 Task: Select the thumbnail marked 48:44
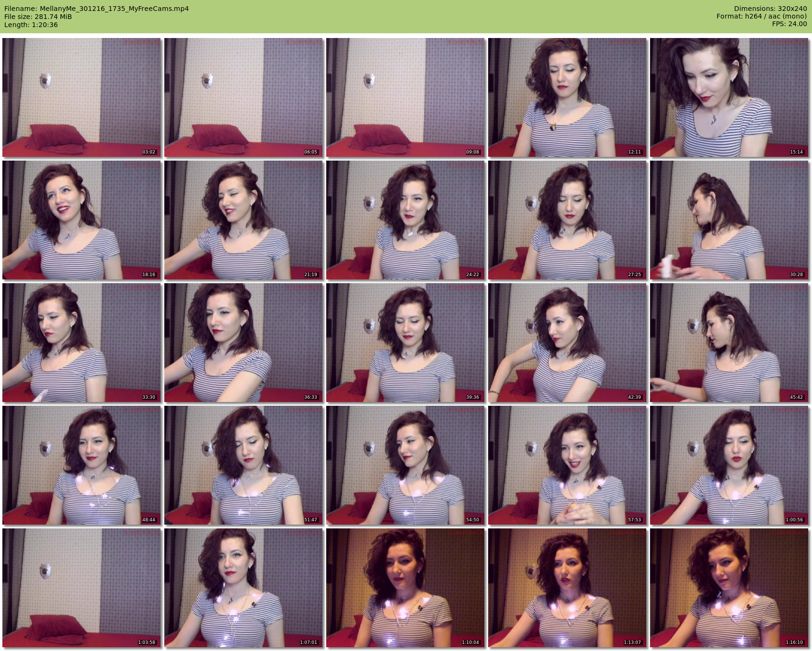click(82, 465)
